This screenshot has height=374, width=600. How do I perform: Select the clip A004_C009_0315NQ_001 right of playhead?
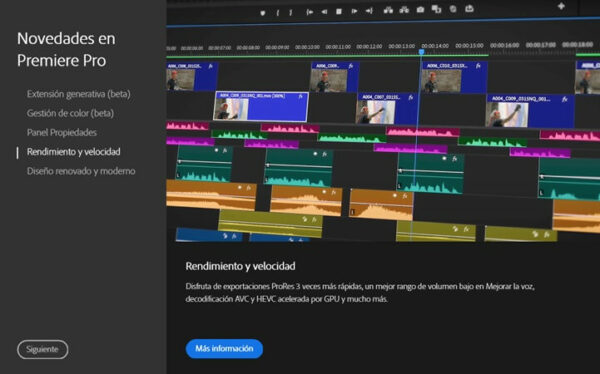(530, 111)
